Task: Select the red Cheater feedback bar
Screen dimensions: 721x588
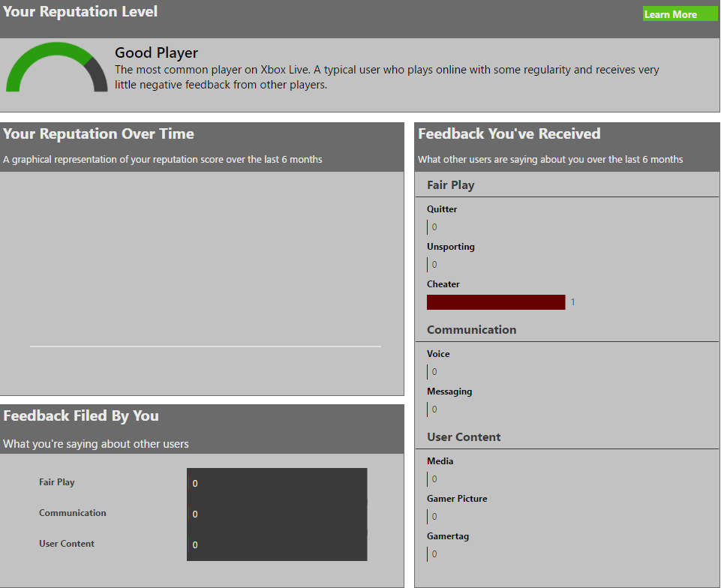Action: (x=495, y=301)
